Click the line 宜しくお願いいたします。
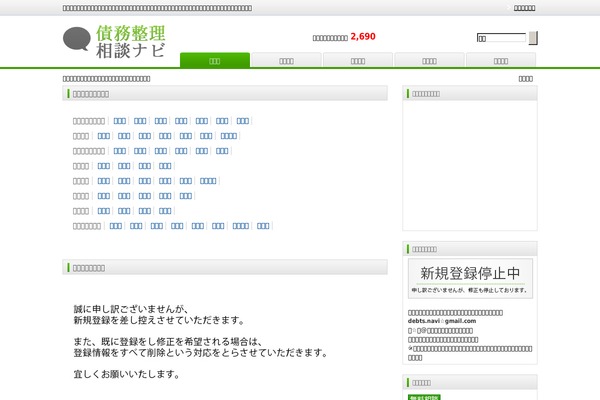 pyautogui.click(x=127, y=374)
